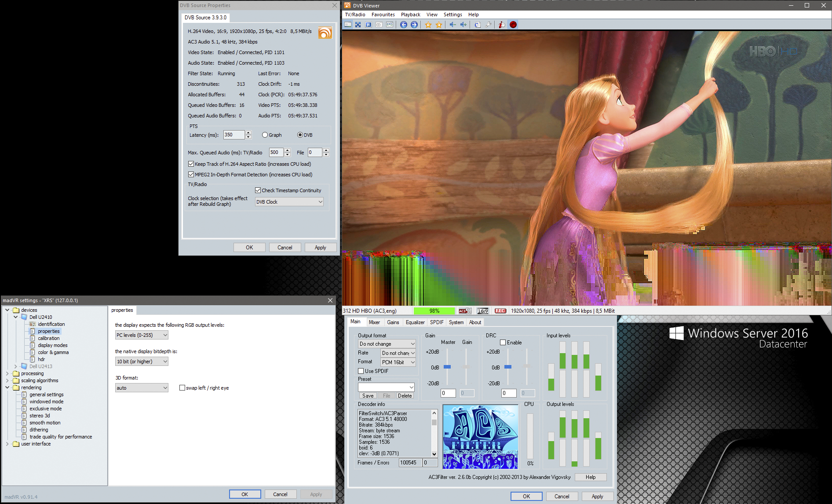Open the Rate dropdown in AC3Filter

[x=398, y=353]
